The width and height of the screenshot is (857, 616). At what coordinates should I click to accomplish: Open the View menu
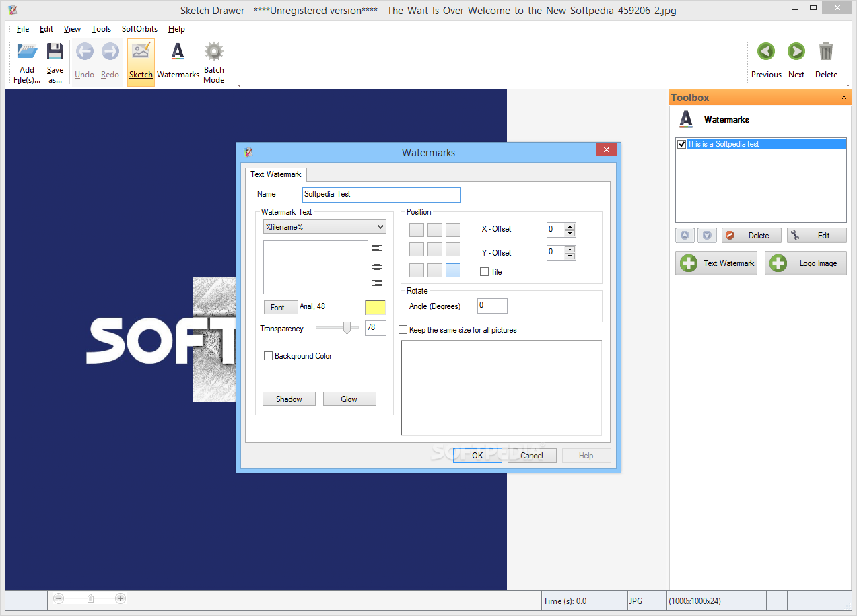72,29
